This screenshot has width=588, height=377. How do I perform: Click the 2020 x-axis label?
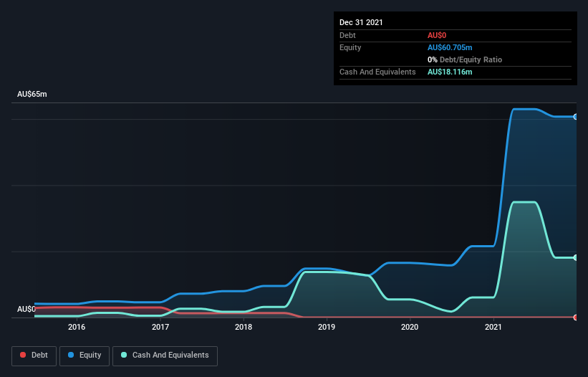(410, 327)
